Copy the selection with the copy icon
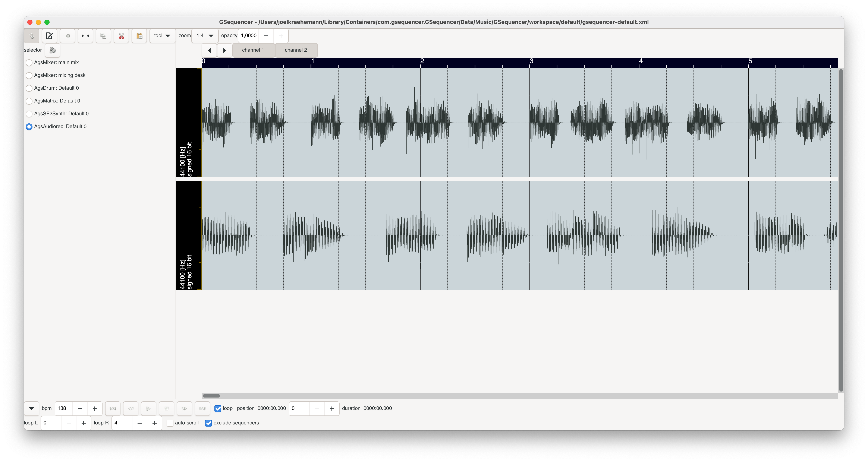Screen dimensions: 868x462 pos(103,36)
